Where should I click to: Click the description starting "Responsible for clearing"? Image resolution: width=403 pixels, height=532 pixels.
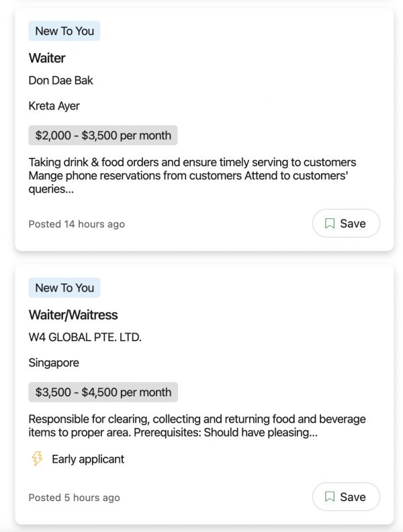(x=197, y=426)
